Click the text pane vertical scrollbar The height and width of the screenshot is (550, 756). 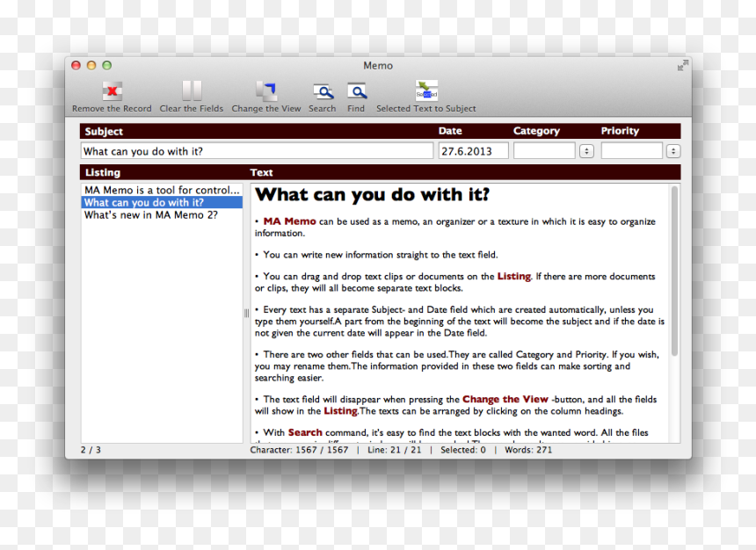(x=674, y=271)
